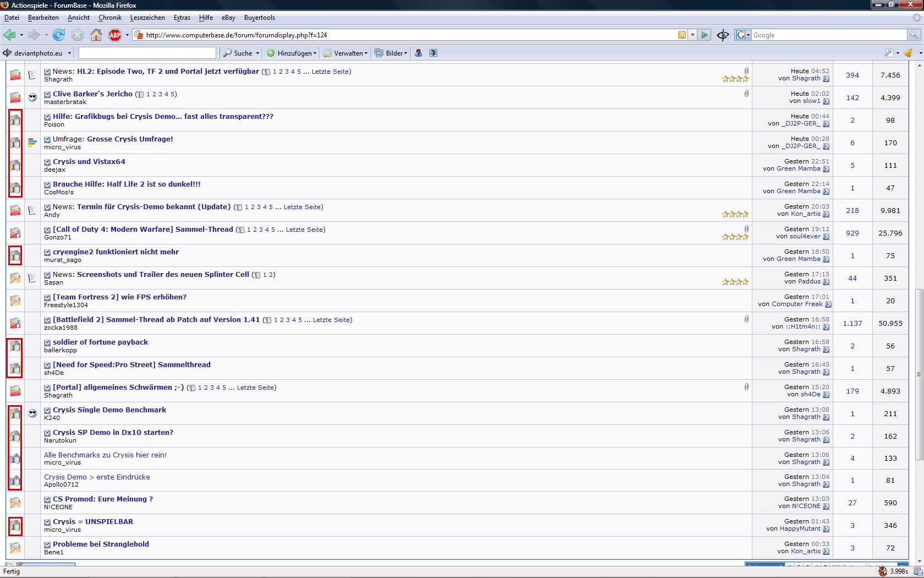Reload the current page

(59, 35)
